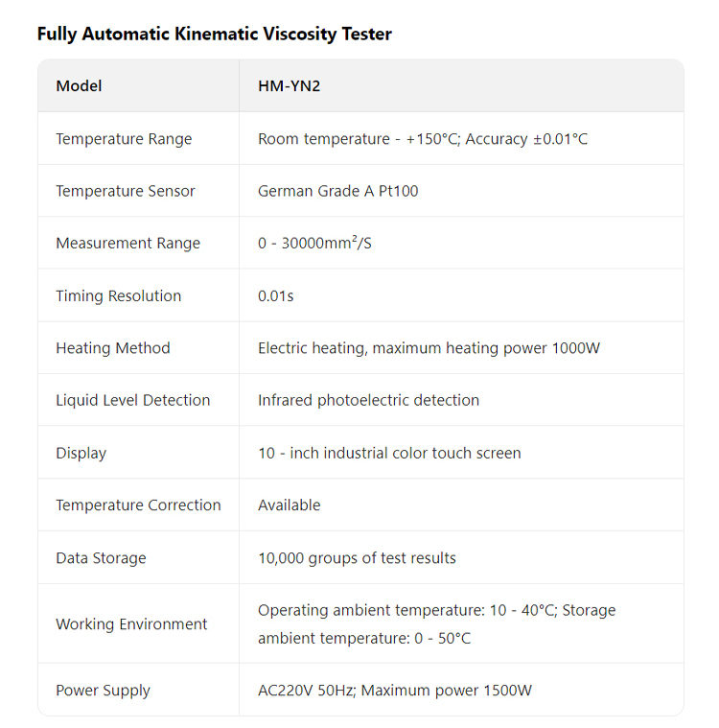The image size is (719, 728).
Task: Select the 'HM-YN2' model value
Action: tap(289, 86)
